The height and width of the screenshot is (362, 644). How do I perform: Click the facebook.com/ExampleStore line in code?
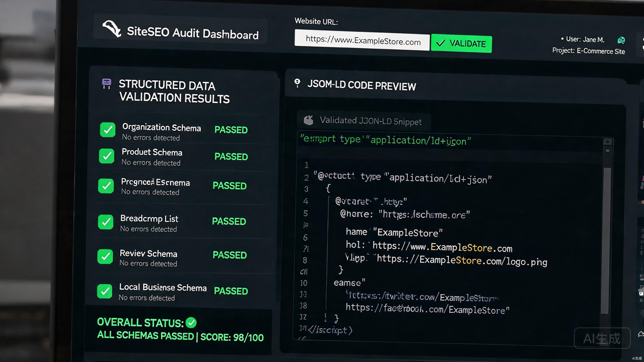(428, 309)
